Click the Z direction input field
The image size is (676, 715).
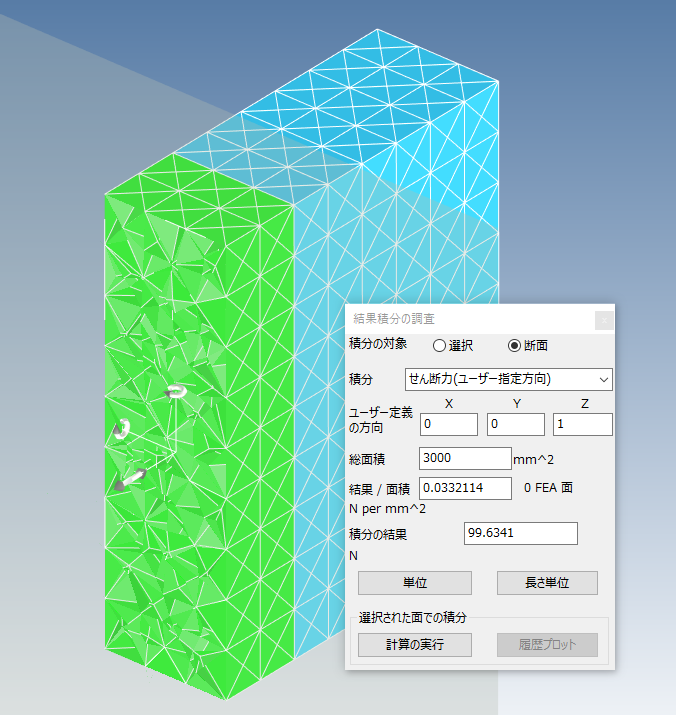pyautogui.click(x=582, y=425)
